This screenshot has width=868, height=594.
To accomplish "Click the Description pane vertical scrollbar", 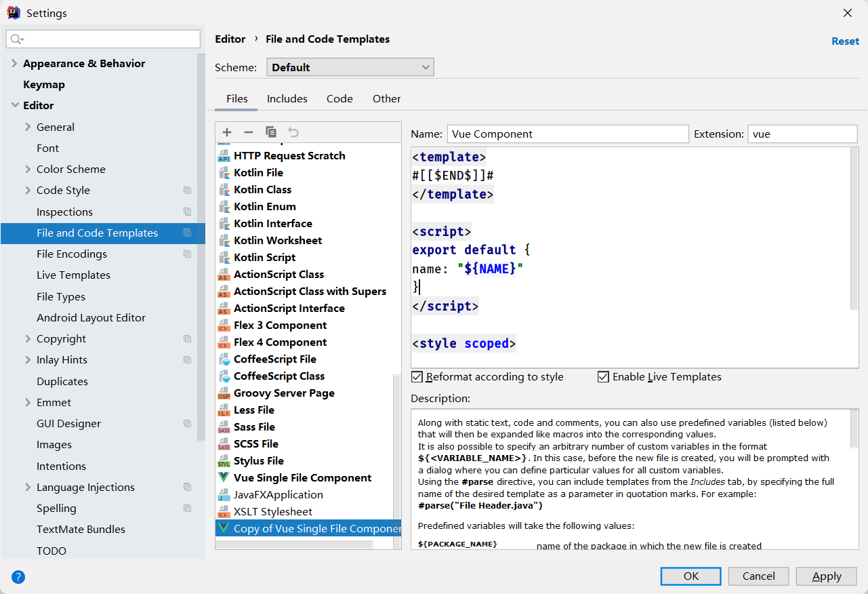I will [x=854, y=429].
